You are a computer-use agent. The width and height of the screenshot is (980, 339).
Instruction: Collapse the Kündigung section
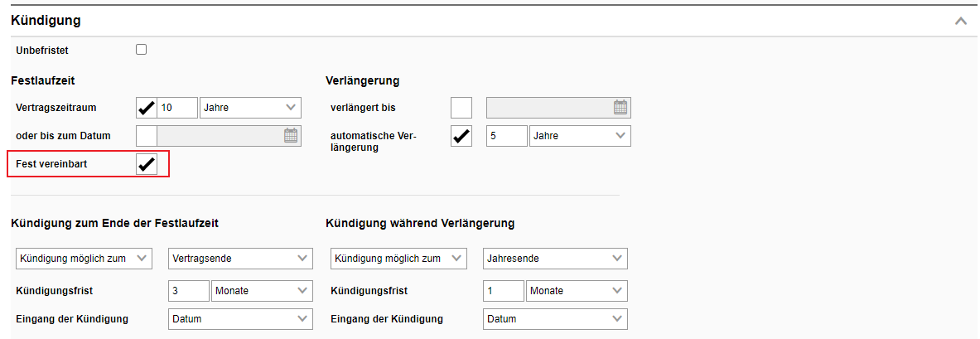click(x=960, y=21)
